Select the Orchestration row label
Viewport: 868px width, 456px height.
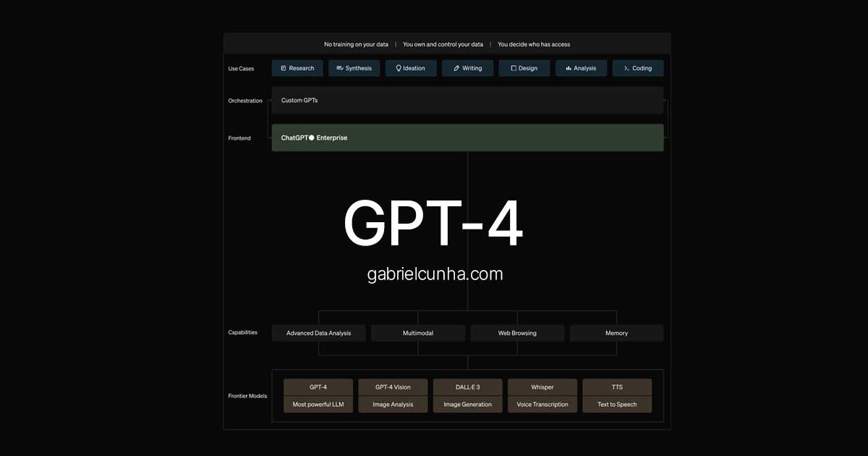(x=245, y=101)
